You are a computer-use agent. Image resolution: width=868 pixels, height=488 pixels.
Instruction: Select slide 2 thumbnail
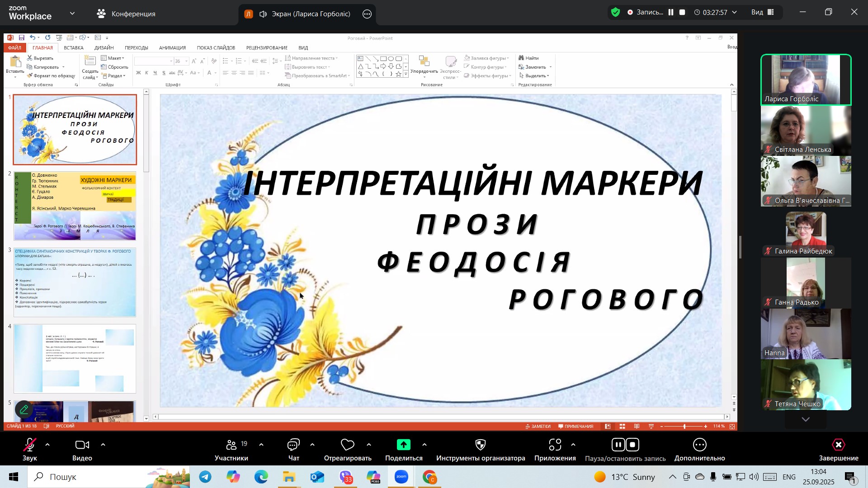[75, 206]
